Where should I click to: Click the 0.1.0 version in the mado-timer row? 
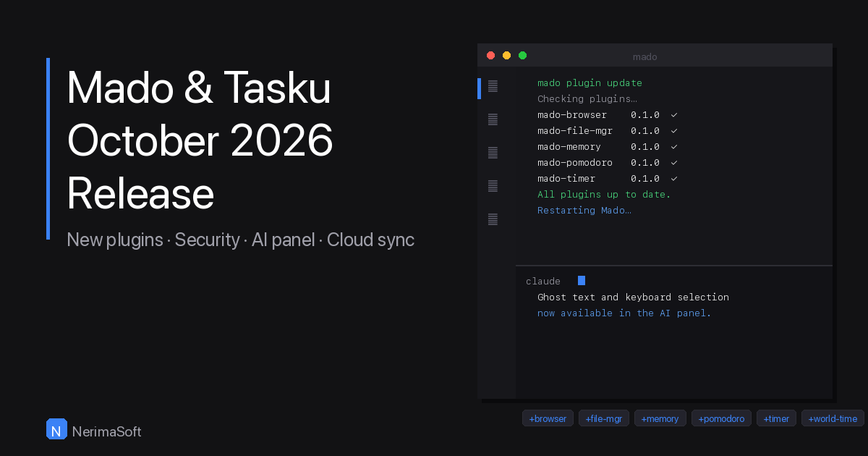click(645, 179)
